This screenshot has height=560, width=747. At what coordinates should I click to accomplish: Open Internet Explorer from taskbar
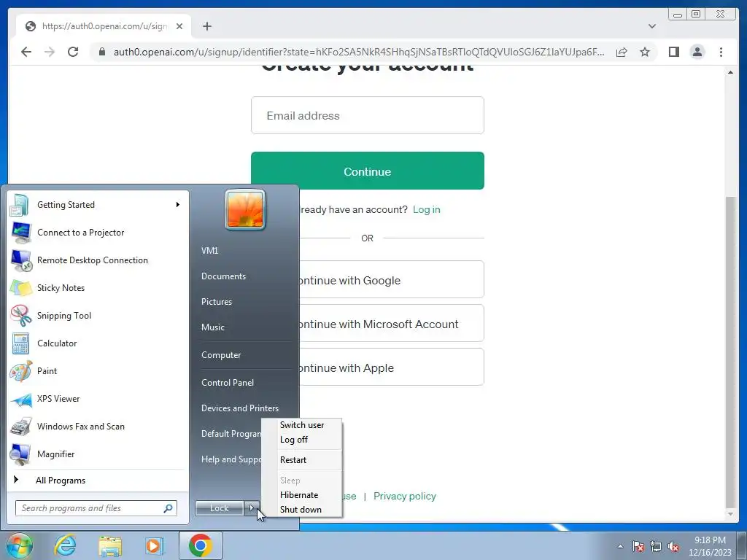pos(65,545)
